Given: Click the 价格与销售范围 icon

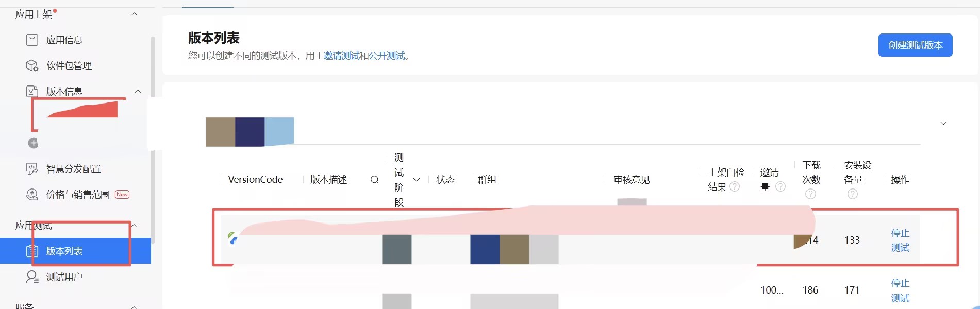Looking at the screenshot, I should pos(32,194).
